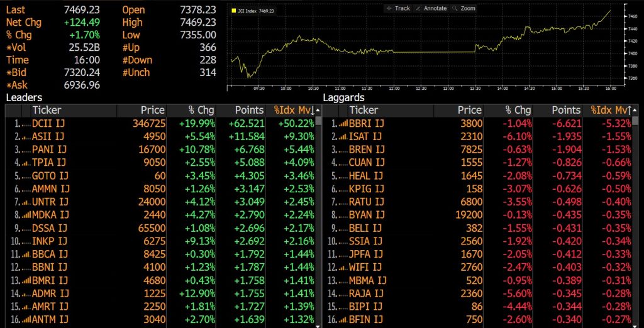Screen dimensions: 644x328
Task: Click the Ask value 6936.96
Action: 81,85
